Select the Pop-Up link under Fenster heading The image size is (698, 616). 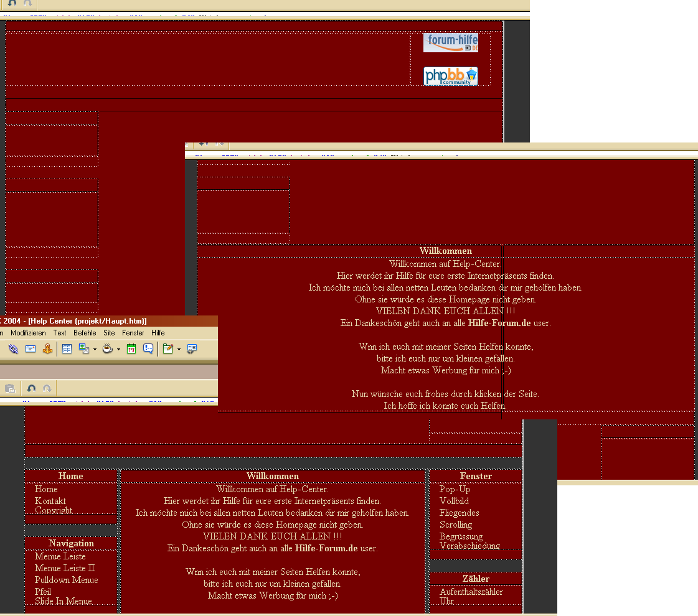point(455,489)
